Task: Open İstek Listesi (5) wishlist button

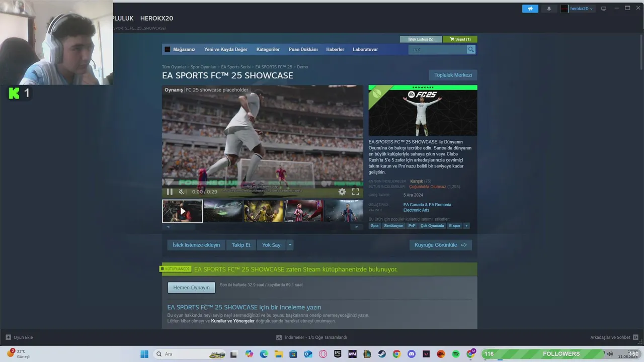Action: pos(421,39)
